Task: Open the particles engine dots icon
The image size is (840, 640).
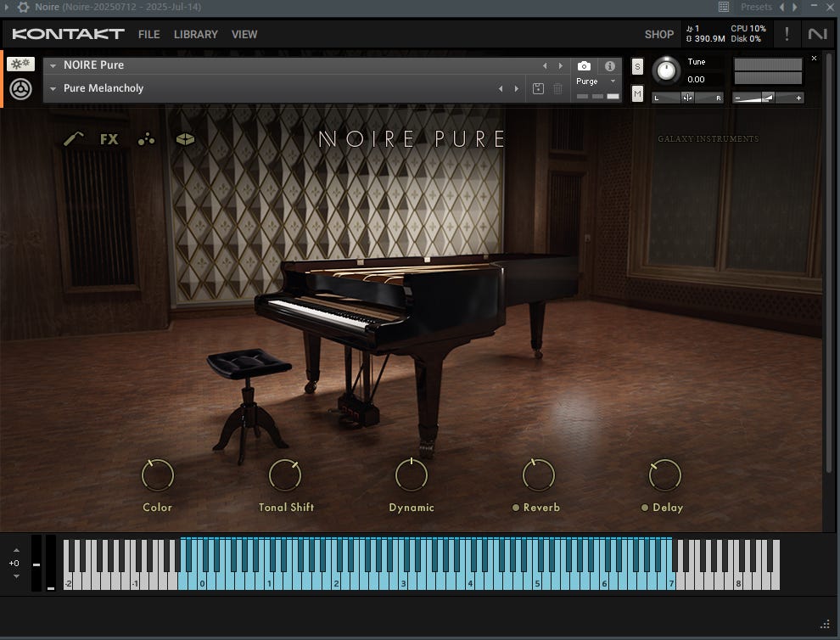Action: (x=146, y=139)
